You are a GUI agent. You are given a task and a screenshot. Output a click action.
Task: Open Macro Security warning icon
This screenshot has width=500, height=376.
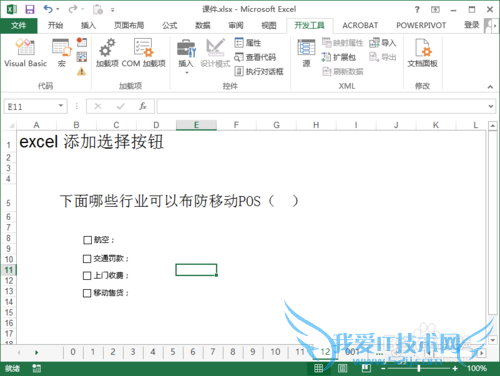[x=82, y=71]
